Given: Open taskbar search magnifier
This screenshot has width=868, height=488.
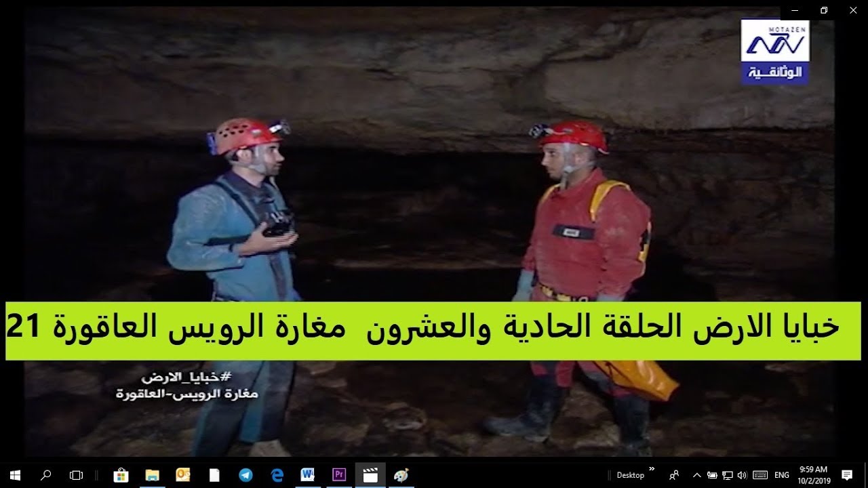Looking at the screenshot, I should [x=45, y=475].
